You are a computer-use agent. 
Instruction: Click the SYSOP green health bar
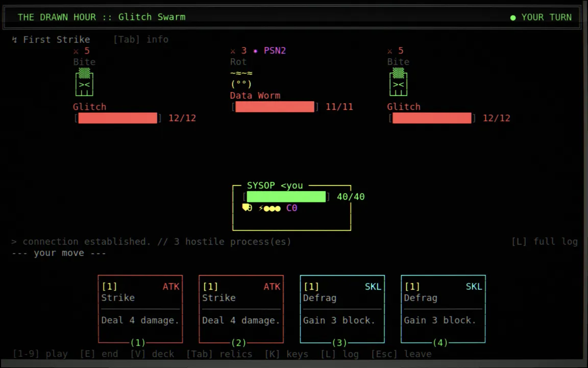pos(286,196)
